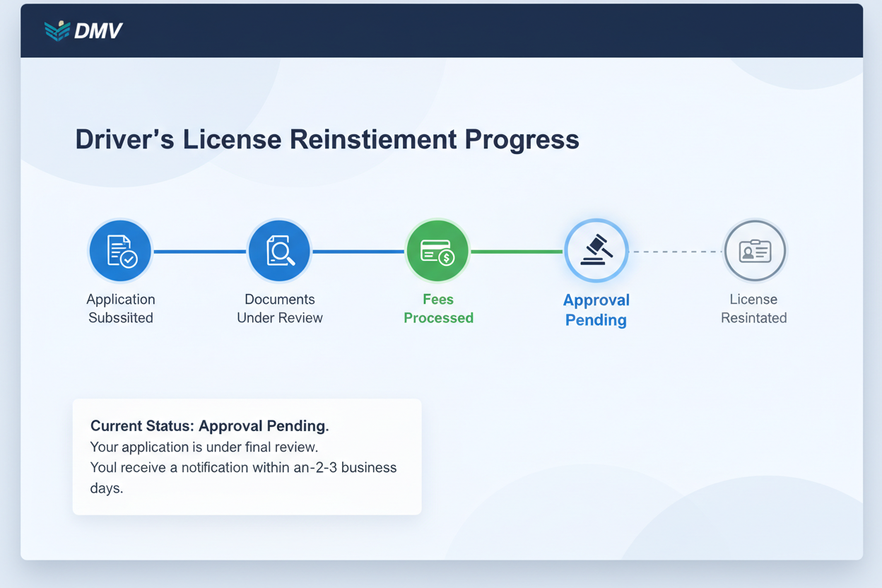Toggle the Approval Pending step highlight
The width and height of the screenshot is (882, 588).
(x=596, y=250)
